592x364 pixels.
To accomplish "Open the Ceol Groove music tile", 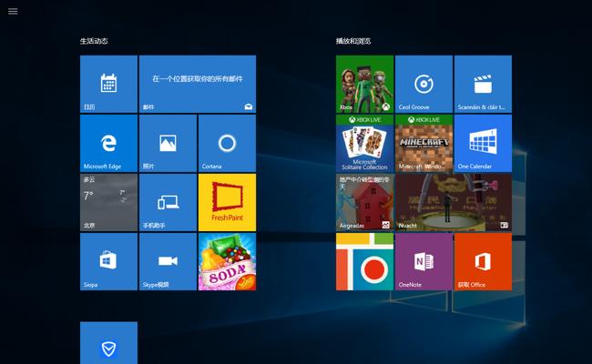I will click(x=424, y=84).
